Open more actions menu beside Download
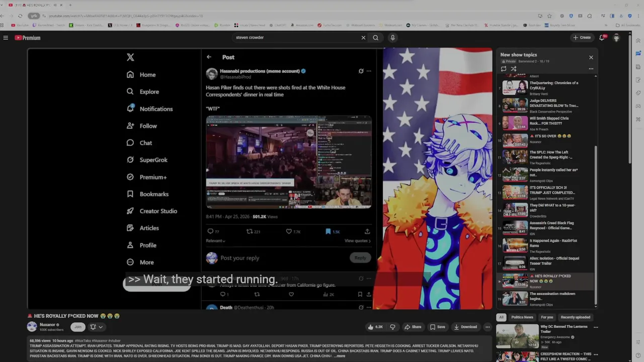This screenshot has height=362, width=644. pos(488,327)
